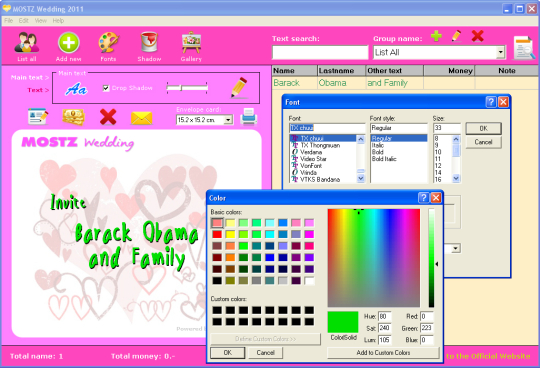Open the View menu

coord(41,21)
